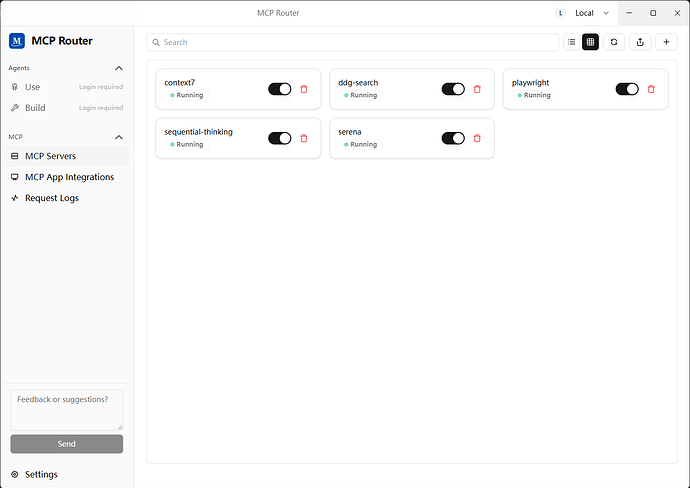Screen dimensions: 690x488
Task: Send the feedback message
Action: click(67, 444)
